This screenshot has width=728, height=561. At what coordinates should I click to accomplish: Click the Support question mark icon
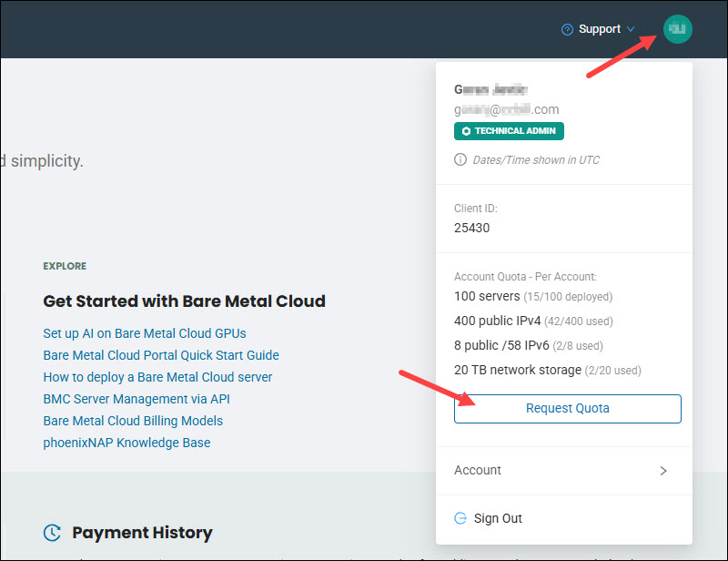pos(565,28)
